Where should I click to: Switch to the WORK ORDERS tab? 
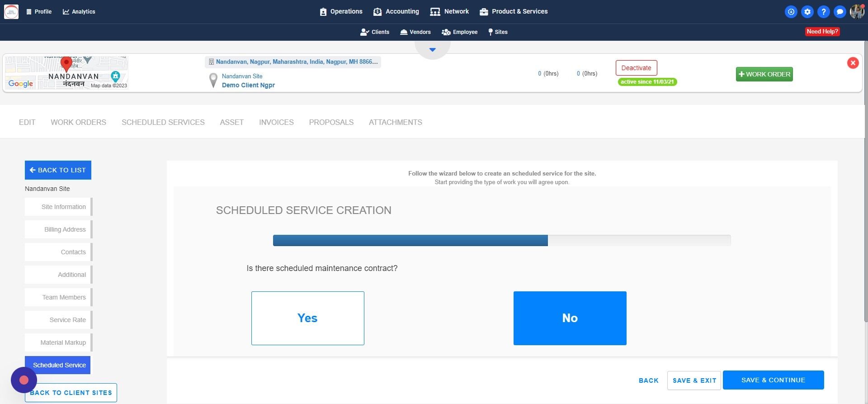pos(79,122)
